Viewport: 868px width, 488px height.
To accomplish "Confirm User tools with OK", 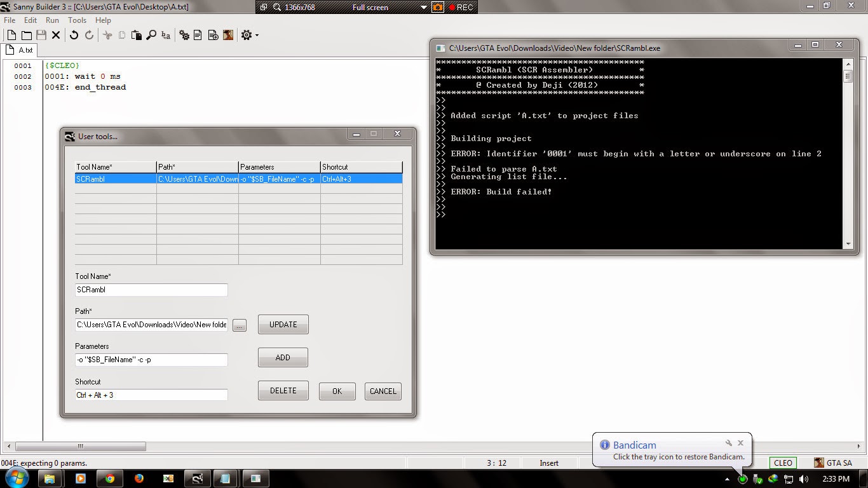I will click(337, 391).
